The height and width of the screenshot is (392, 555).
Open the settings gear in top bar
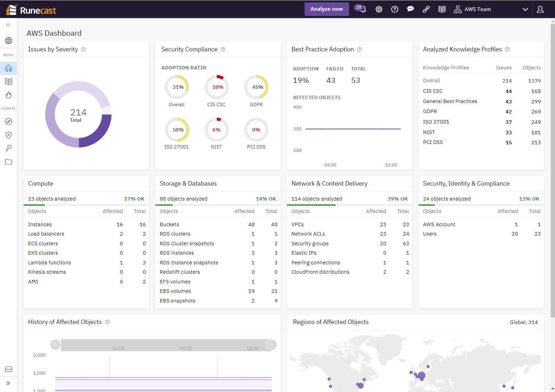pos(379,9)
